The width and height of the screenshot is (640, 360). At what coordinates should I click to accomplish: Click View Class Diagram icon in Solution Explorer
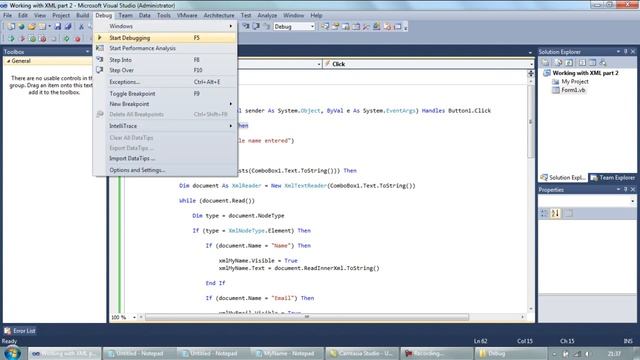coord(603,62)
